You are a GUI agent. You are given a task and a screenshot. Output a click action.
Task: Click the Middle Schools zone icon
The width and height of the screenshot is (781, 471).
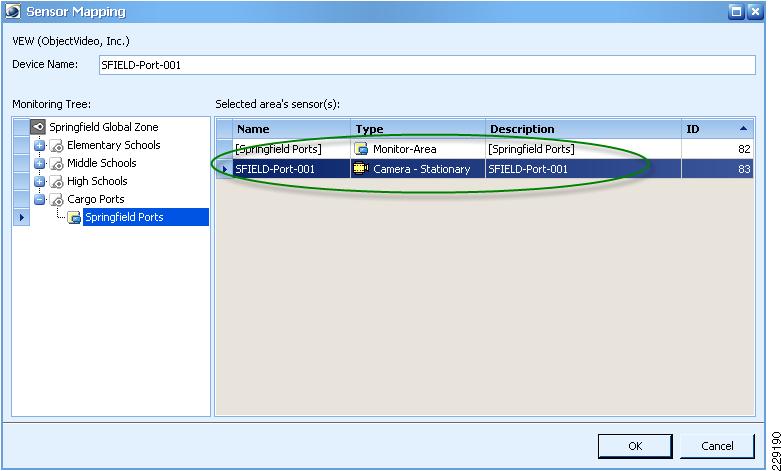57,164
